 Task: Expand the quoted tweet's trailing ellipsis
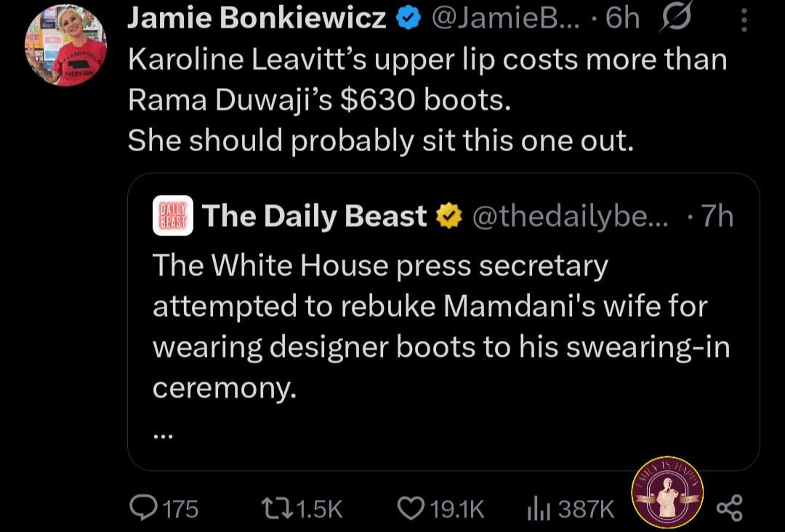click(163, 436)
